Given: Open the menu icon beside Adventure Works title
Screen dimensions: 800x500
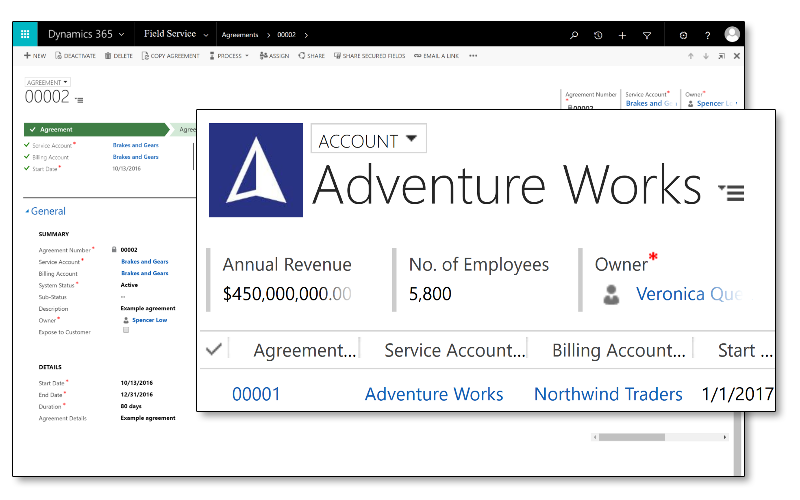Looking at the screenshot, I should coord(732,193).
